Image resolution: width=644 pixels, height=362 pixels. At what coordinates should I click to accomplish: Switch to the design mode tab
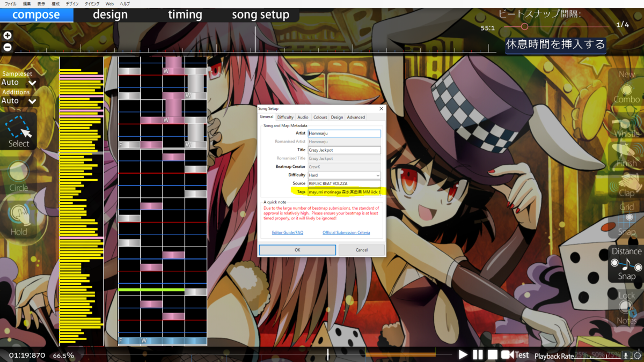[x=110, y=14]
